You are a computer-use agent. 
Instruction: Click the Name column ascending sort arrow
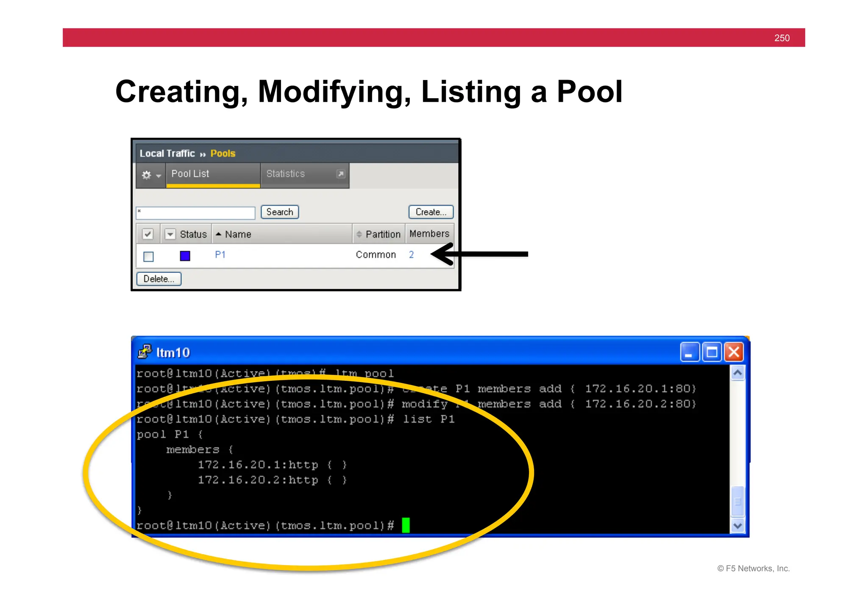coord(219,234)
